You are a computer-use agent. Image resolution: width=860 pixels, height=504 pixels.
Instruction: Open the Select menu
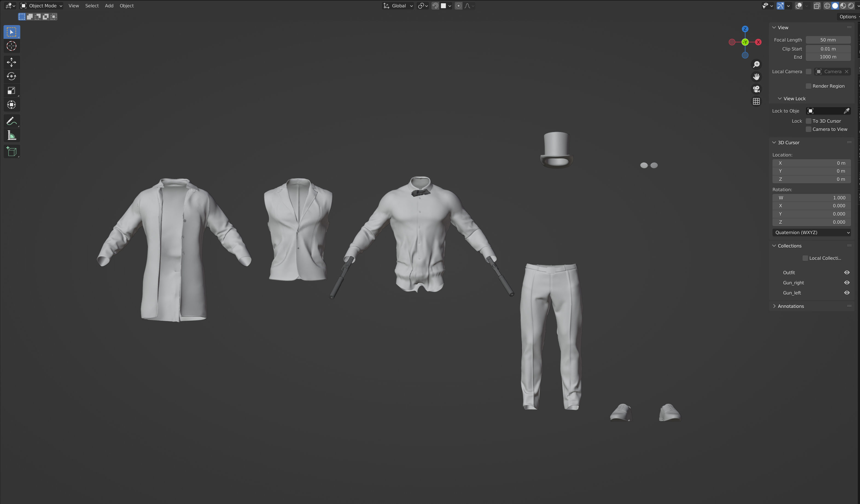(92, 6)
